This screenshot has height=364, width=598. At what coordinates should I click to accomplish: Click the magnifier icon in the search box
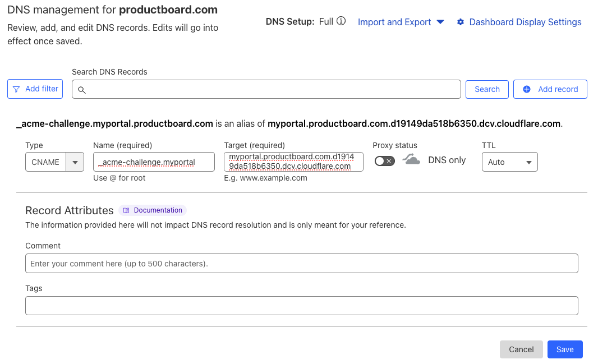pyautogui.click(x=81, y=90)
